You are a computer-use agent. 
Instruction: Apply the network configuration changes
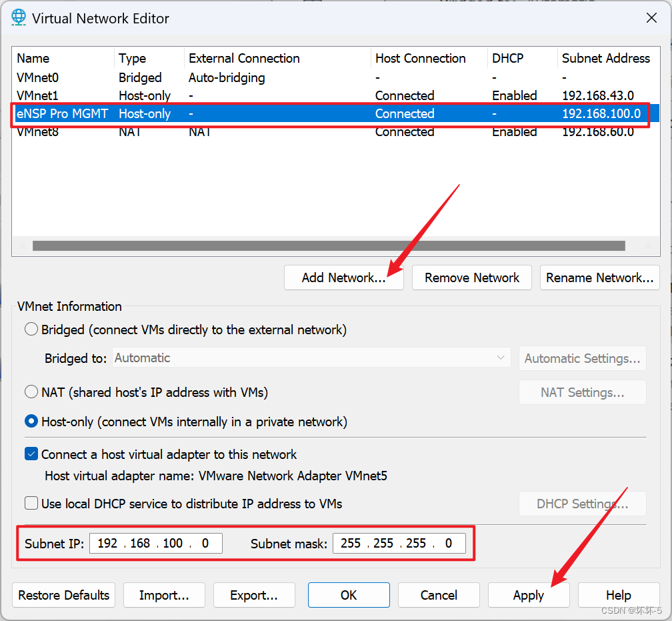tap(528, 595)
